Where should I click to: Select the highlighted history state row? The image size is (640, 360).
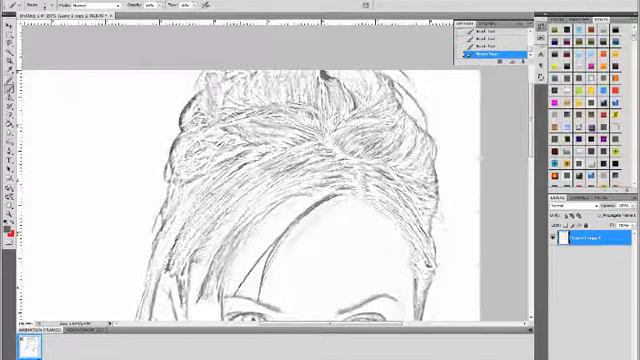[495, 54]
